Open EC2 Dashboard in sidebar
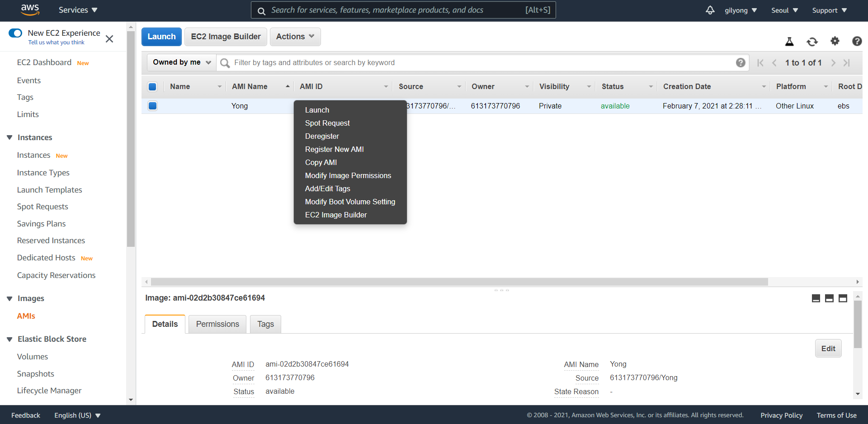 click(x=44, y=62)
